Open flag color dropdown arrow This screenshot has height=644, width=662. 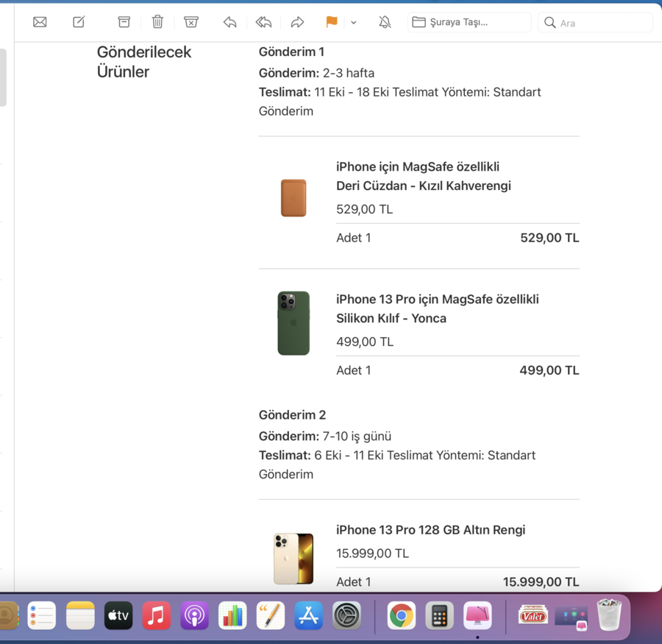pyautogui.click(x=354, y=22)
